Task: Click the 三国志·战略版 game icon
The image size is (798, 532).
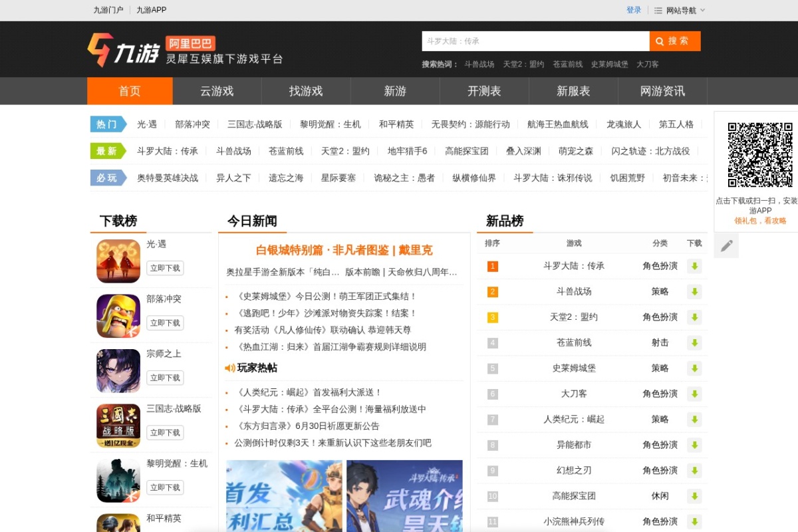Action: tap(118, 426)
